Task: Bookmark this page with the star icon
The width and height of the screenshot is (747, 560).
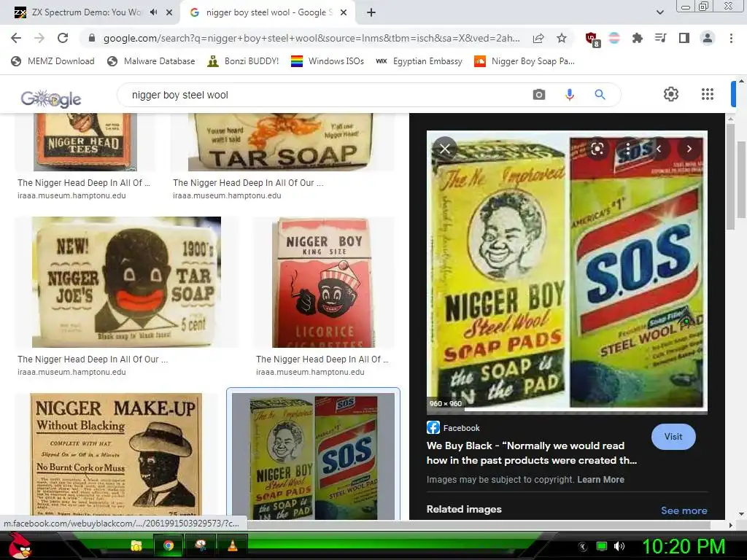Action: pyautogui.click(x=562, y=38)
